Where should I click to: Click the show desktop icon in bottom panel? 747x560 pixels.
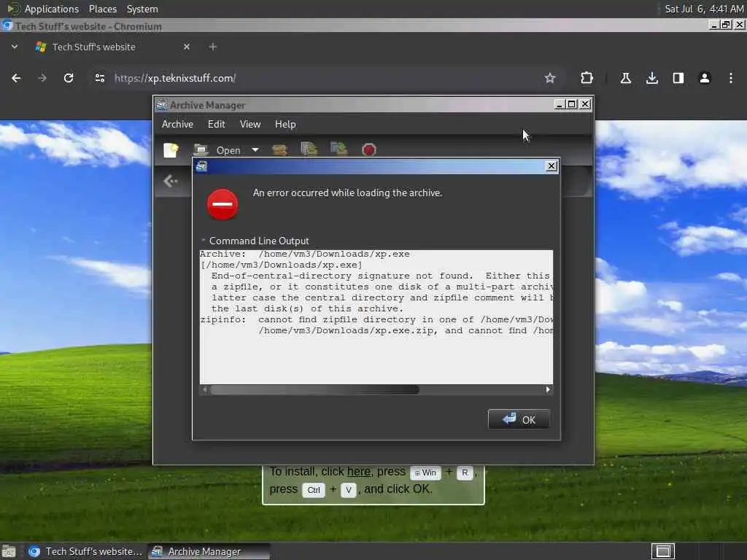click(9, 551)
